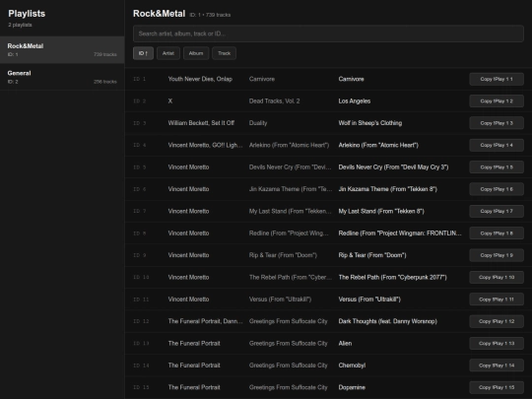Copy play command for The Rebel Path

click(x=497, y=277)
